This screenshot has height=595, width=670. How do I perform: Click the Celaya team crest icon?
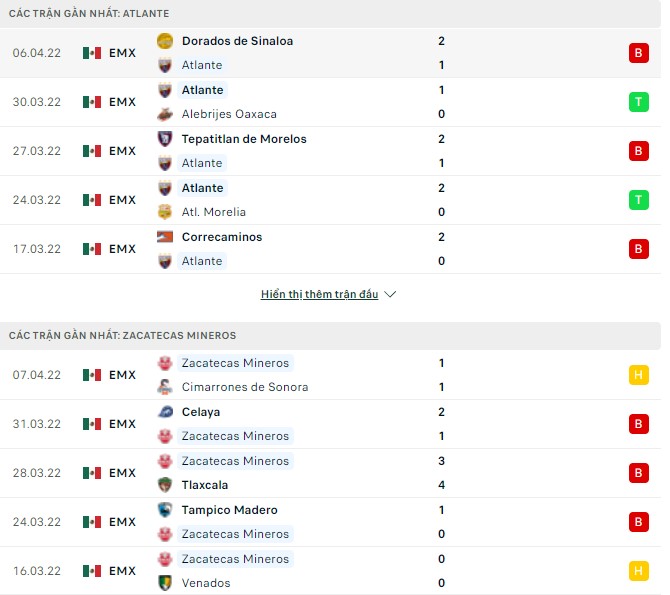click(x=165, y=412)
